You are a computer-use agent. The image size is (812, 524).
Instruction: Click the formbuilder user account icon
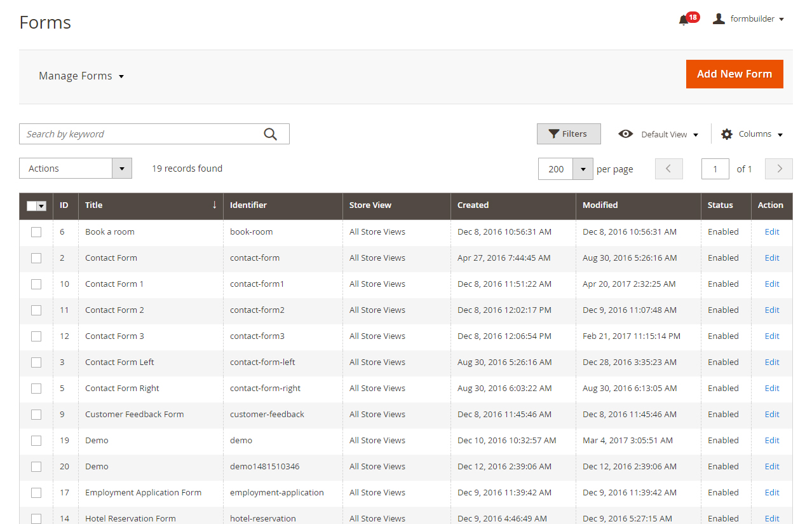719,19
